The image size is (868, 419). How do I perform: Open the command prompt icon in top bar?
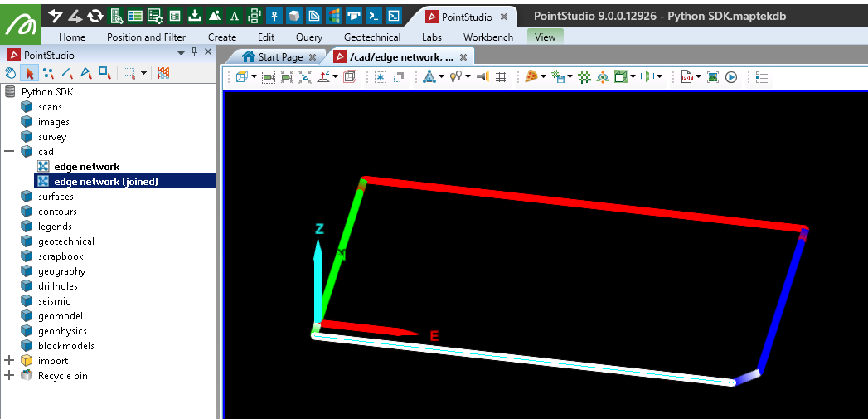pyautogui.click(x=374, y=16)
